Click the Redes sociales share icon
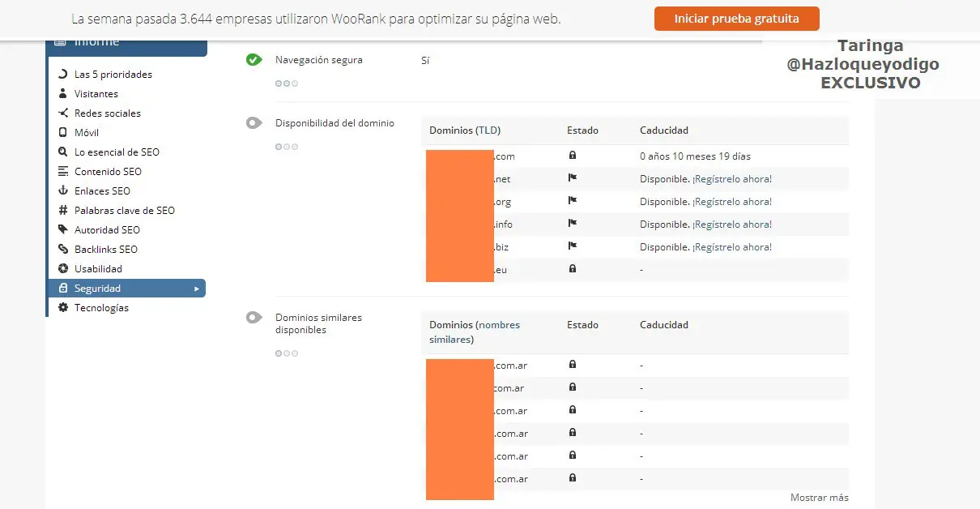This screenshot has width=980, height=509. click(63, 113)
